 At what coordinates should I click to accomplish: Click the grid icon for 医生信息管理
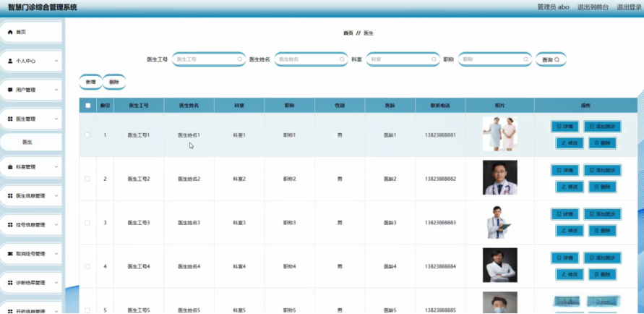(x=10, y=196)
